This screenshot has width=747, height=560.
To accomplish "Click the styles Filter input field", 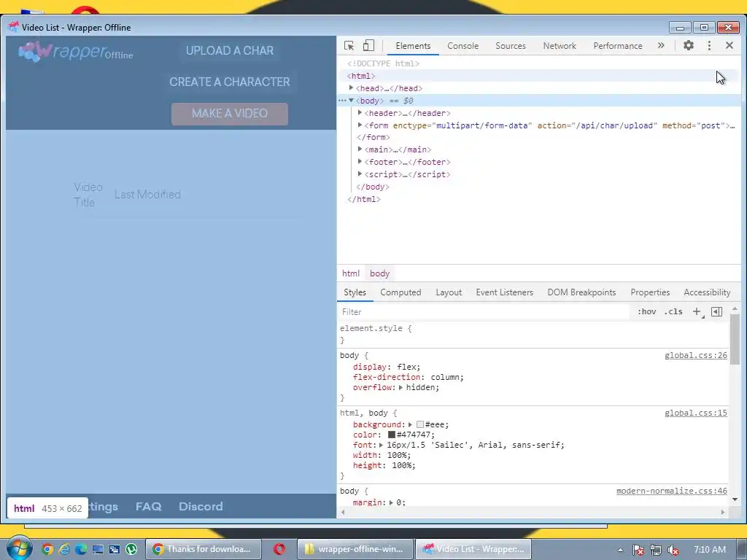I will [485, 312].
